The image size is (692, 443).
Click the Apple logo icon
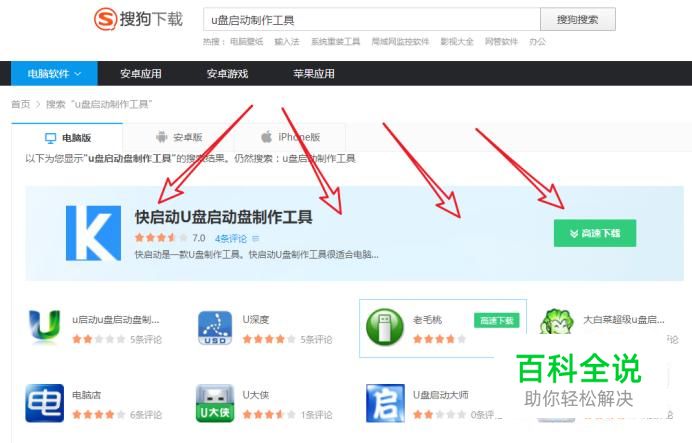tap(267, 137)
